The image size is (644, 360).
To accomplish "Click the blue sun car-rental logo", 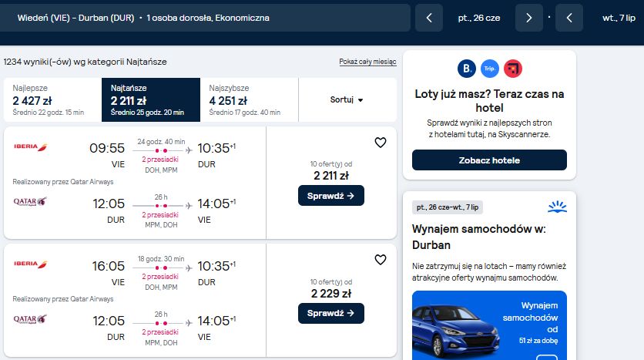I will click(x=558, y=207).
